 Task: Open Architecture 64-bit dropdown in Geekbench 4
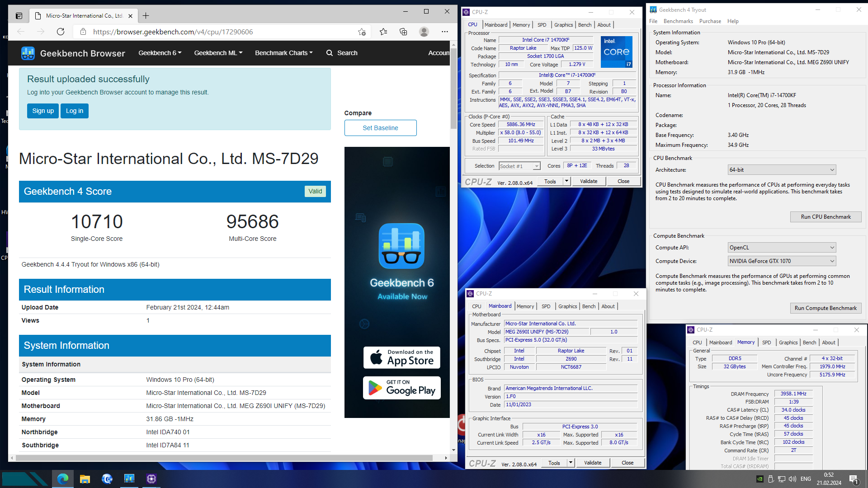(x=782, y=170)
